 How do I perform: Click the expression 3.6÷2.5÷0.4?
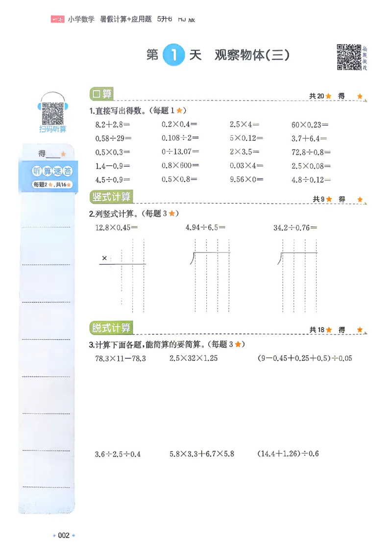click(118, 454)
